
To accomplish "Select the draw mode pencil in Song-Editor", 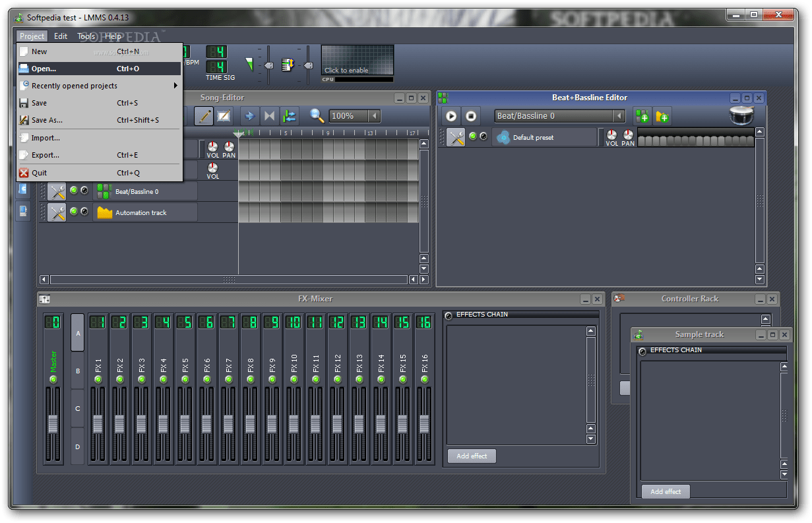I will coord(204,116).
